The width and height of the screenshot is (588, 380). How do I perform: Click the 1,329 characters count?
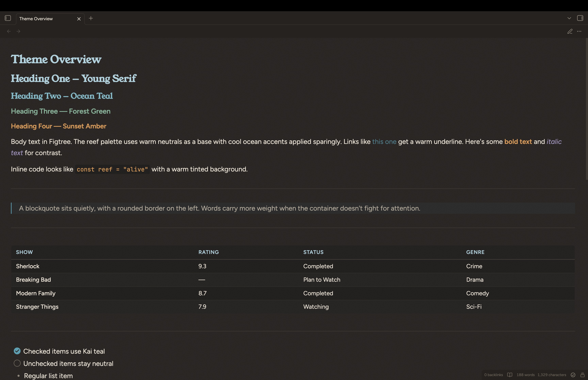click(x=552, y=375)
